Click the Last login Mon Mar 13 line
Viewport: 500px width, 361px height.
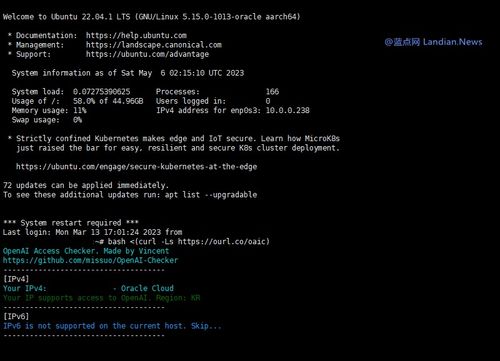click(92, 232)
